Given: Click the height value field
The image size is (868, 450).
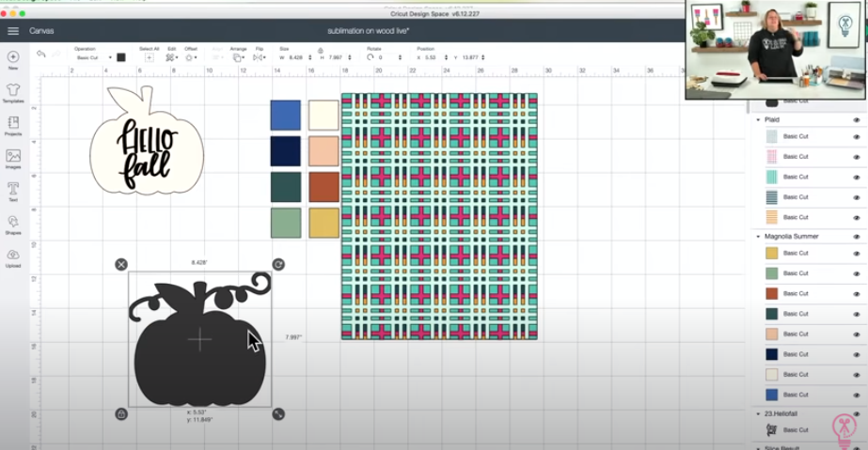Looking at the screenshot, I should [x=336, y=57].
